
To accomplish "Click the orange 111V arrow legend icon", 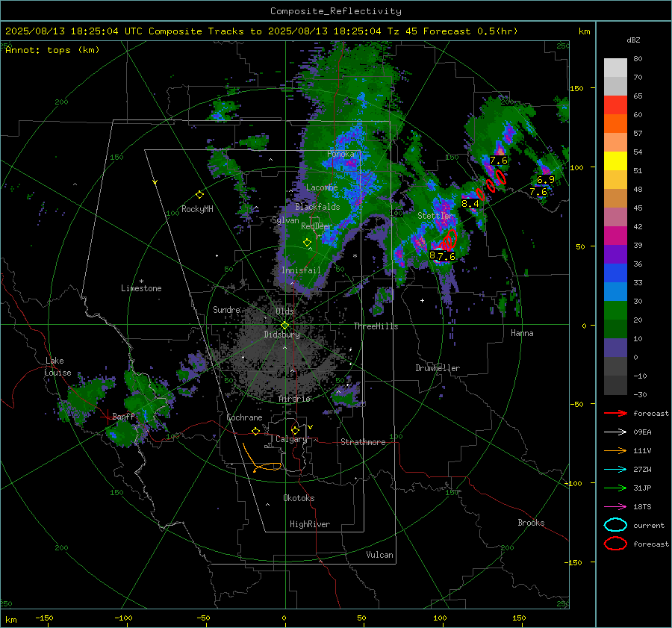I will click(x=615, y=450).
